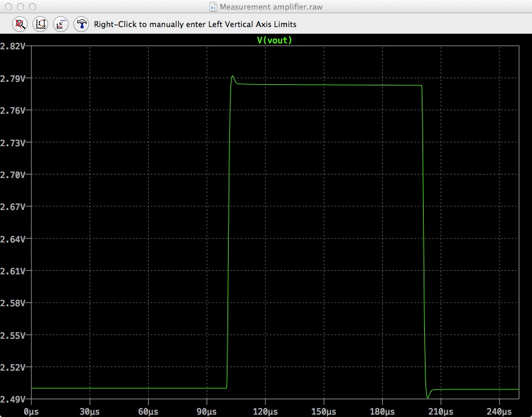Image resolution: width=532 pixels, height=417 pixels.
Task: Click the 90µs time axis label
Action: click(206, 412)
